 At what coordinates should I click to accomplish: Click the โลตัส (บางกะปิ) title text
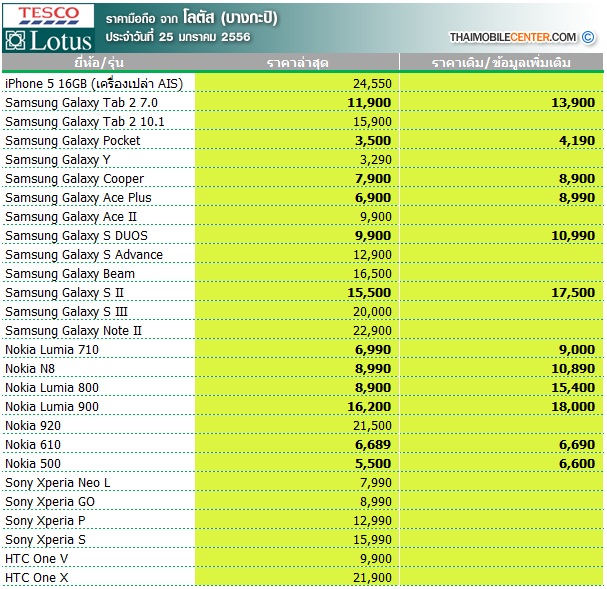(230, 18)
